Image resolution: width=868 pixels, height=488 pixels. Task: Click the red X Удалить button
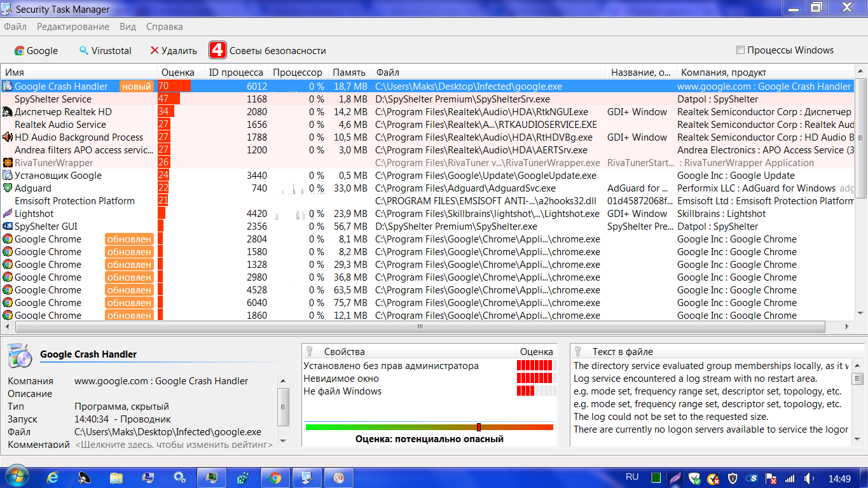coord(174,51)
